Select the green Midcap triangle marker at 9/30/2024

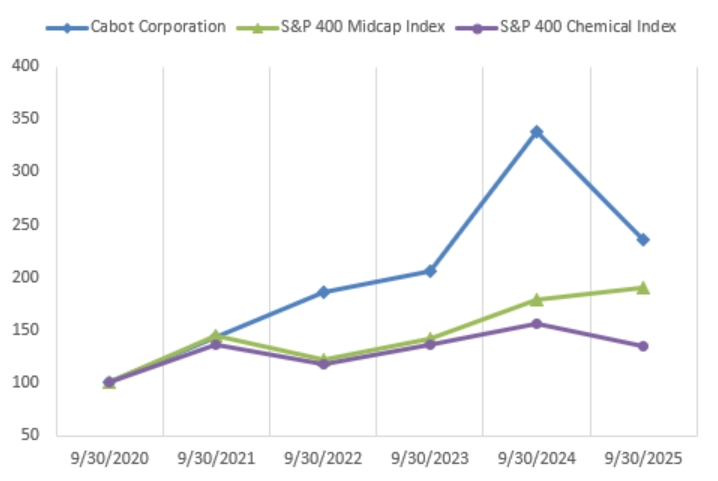537,299
